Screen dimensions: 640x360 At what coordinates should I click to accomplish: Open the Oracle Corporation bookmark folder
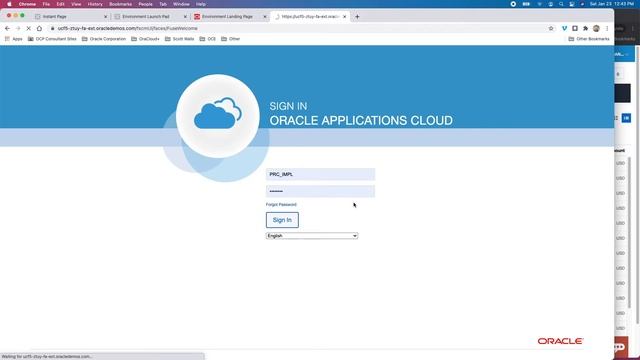pyautogui.click(x=104, y=39)
